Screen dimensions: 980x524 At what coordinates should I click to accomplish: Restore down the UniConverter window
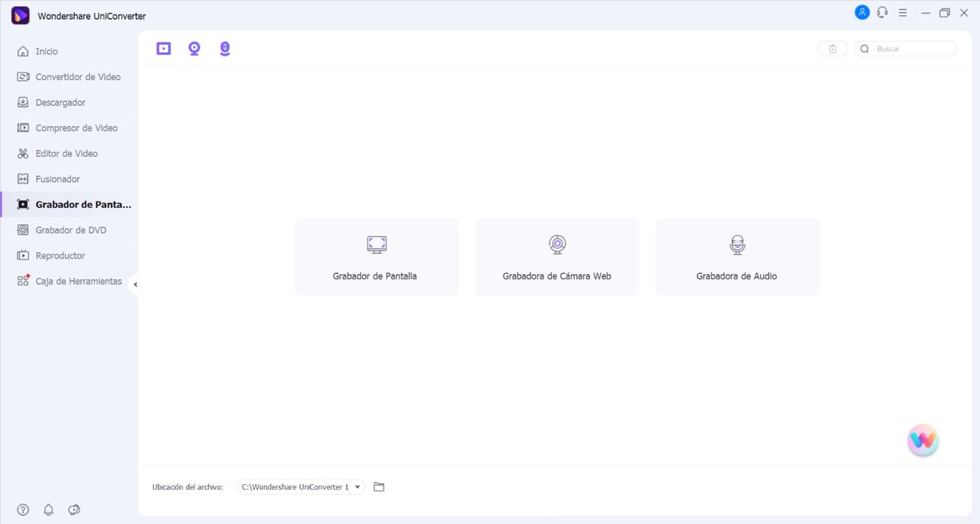(945, 13)
